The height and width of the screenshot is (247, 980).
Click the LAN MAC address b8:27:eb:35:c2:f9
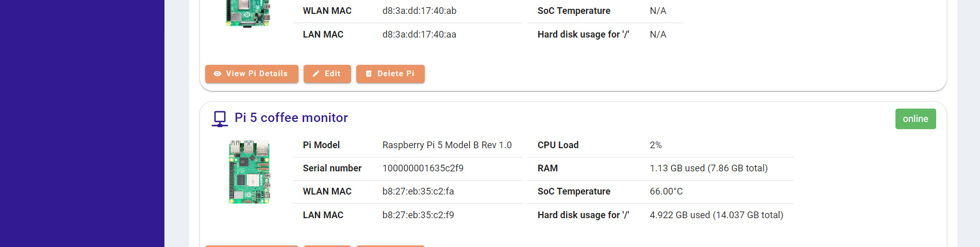[418, 215]
